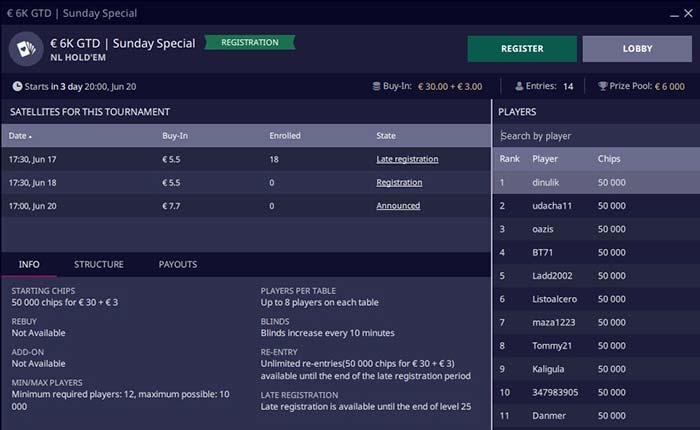Click the NL HOLD'EM game type label
This screenshot has width=700, height=430.
click(78, 58)
